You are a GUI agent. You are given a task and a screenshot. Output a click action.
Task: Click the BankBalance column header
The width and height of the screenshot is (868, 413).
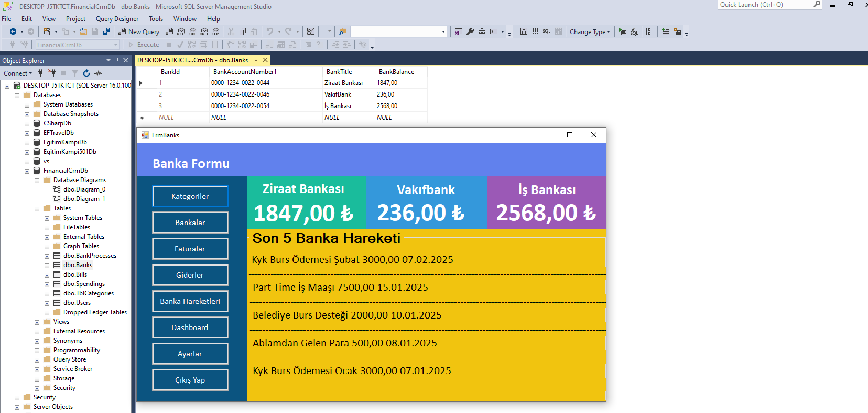(x=401, y=71)
